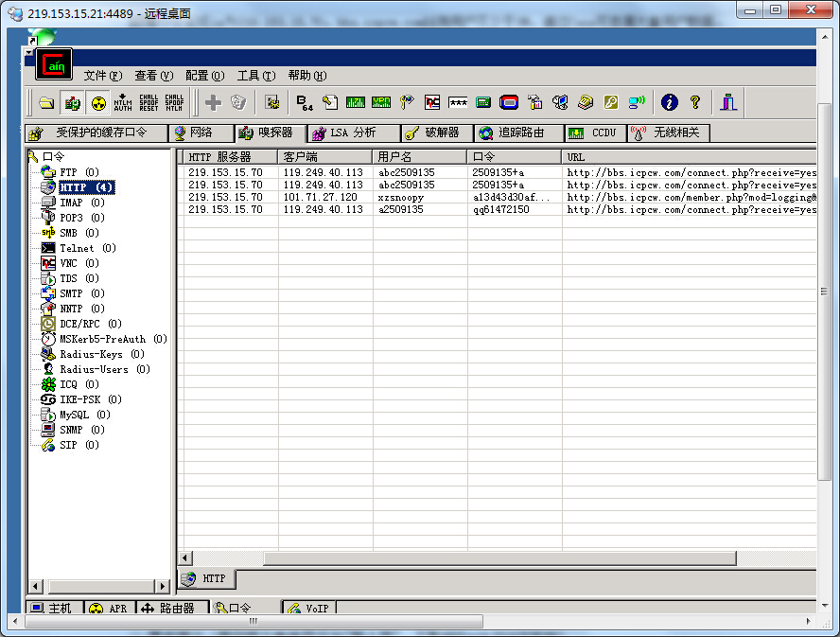This screenshot has width=840, height=637.
Task: Toggle the Start/Stop Sniffer toolbar button
Action: pos(72,102)
